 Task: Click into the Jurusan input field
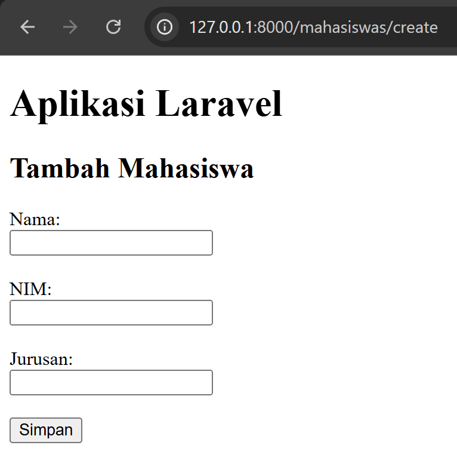pyautogui.click(x=112, y=382)
